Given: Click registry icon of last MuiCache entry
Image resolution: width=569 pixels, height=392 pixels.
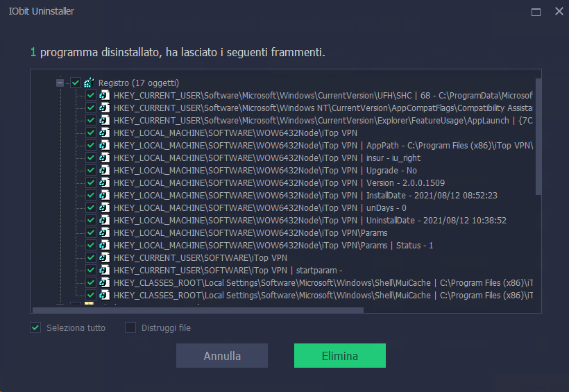Looking at the screenshot, I should tap(105, 295).
